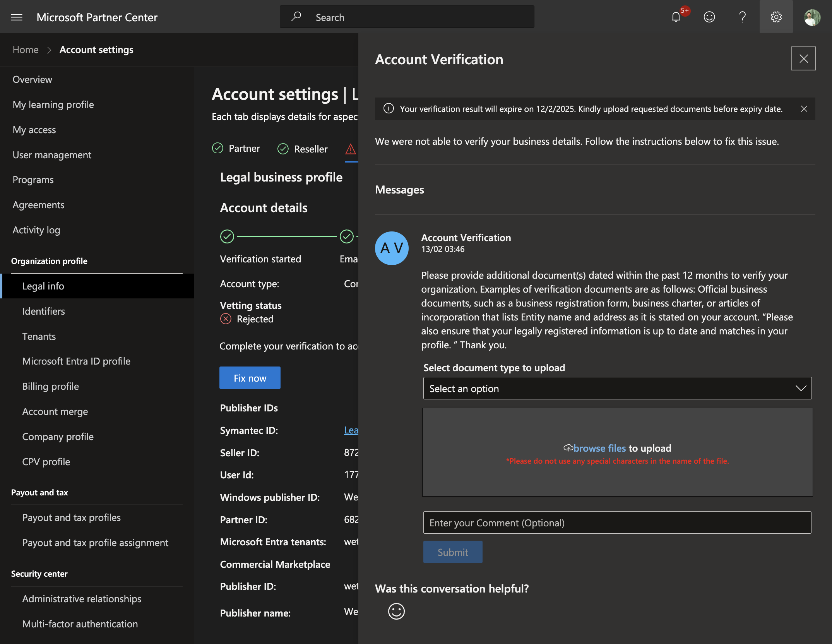Click the Symantec ID learn link
This screenshot has height=644, width=832.
click(351, 430)
